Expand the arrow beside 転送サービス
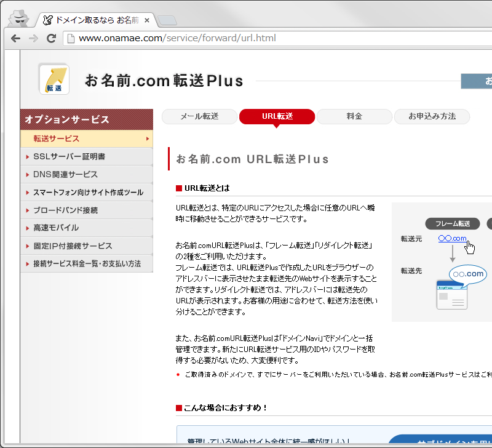Image resolution: width=492 pixels, height=448 pixels. tap(148, 138)
